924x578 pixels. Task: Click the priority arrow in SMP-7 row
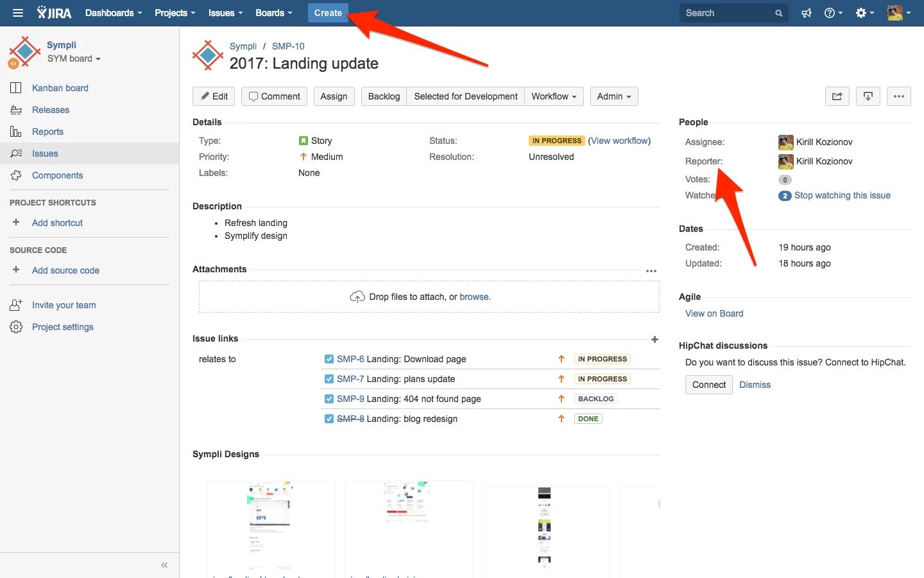pos(561,379)
